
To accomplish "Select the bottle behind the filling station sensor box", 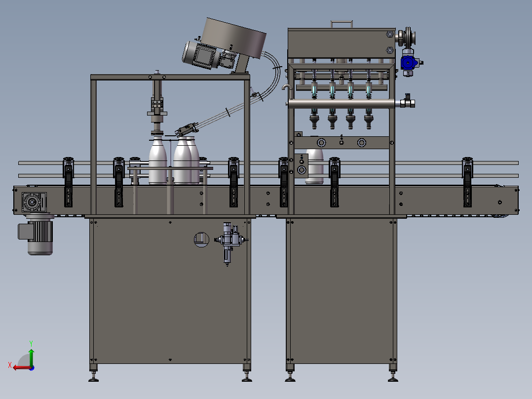I will pos(315,166).
